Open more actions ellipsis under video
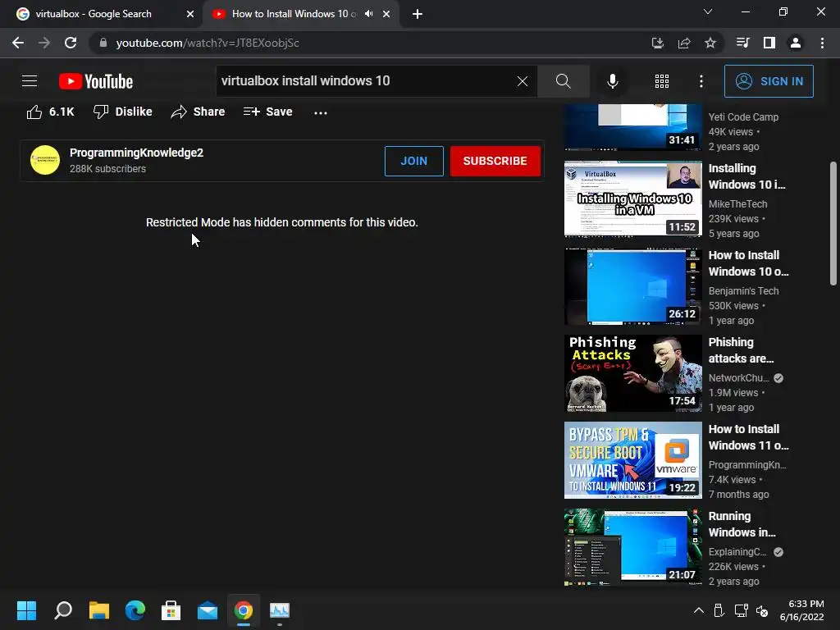Screen dimensions: 840x630 321,112
